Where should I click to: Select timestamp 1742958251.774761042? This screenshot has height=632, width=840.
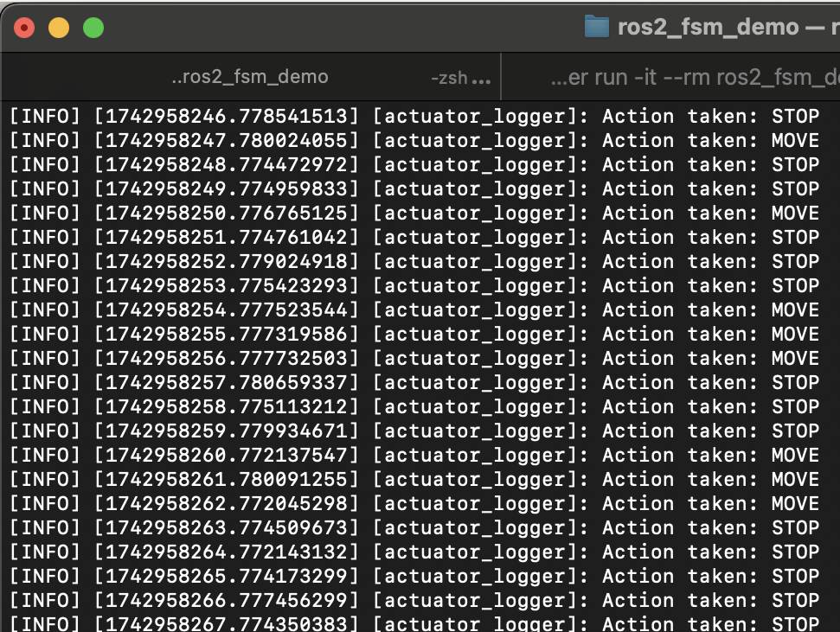point(227,237)
